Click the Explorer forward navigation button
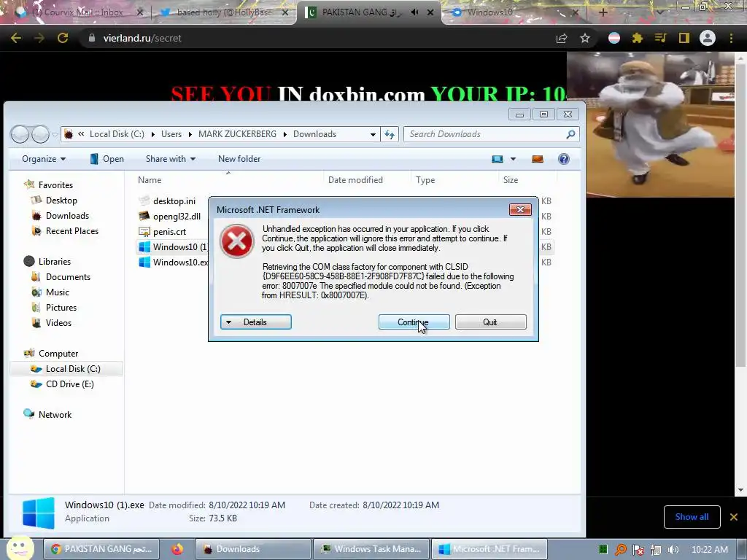The height and width of the screenshot is (560, 747). point(40,134)
